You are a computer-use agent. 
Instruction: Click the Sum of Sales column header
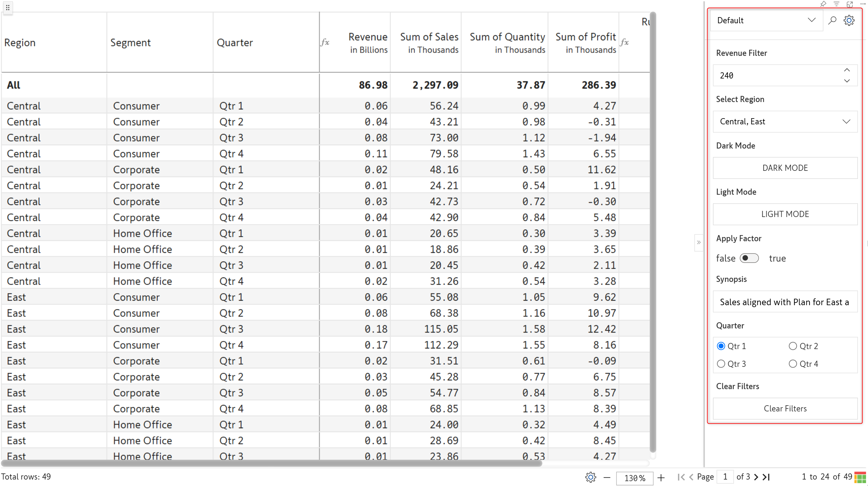429,42
